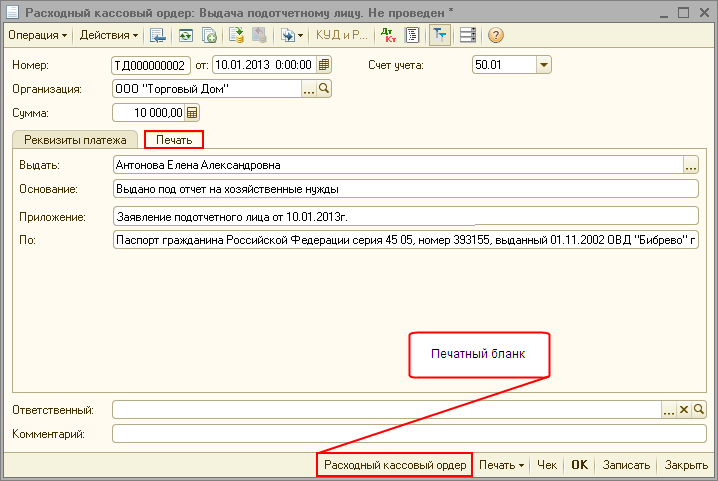Click the create-based-on document icon

click(x=288, y=35)
